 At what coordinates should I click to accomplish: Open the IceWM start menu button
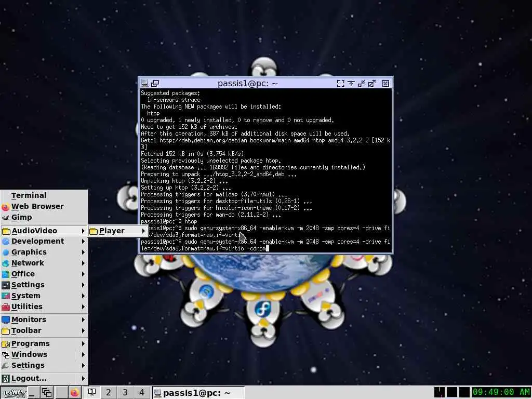(14, 393)
